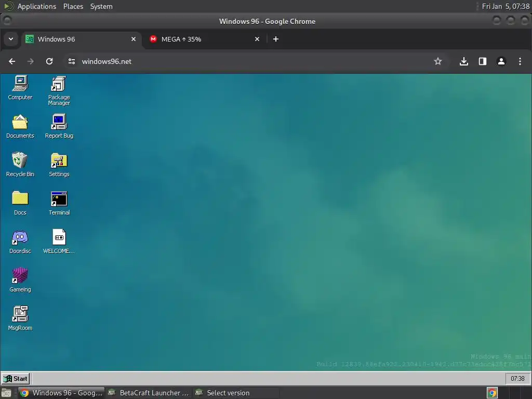The width and height of the screenshot is (532, 399).
Task: Open a new Chrome tab
Action: pyautogui.click(x=276, y=39)
